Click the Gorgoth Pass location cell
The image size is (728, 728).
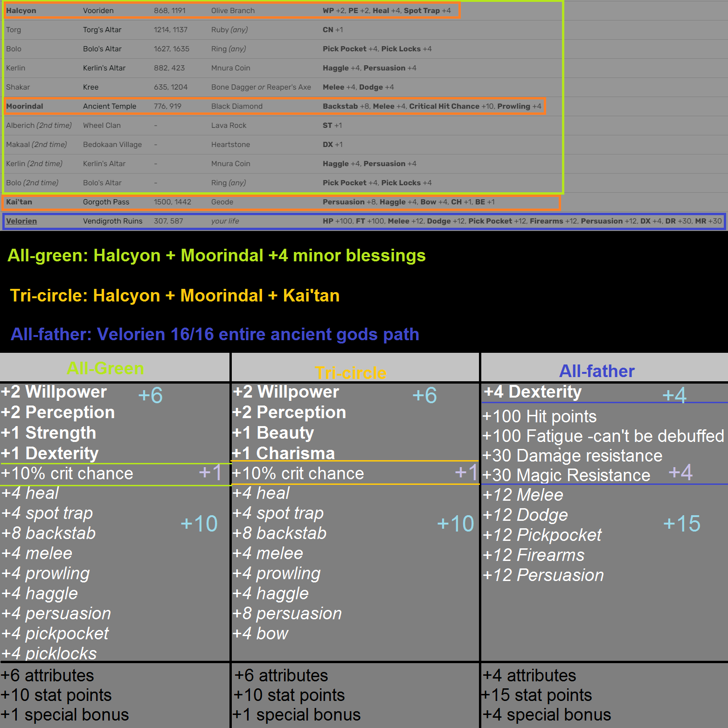pos(106,202)
